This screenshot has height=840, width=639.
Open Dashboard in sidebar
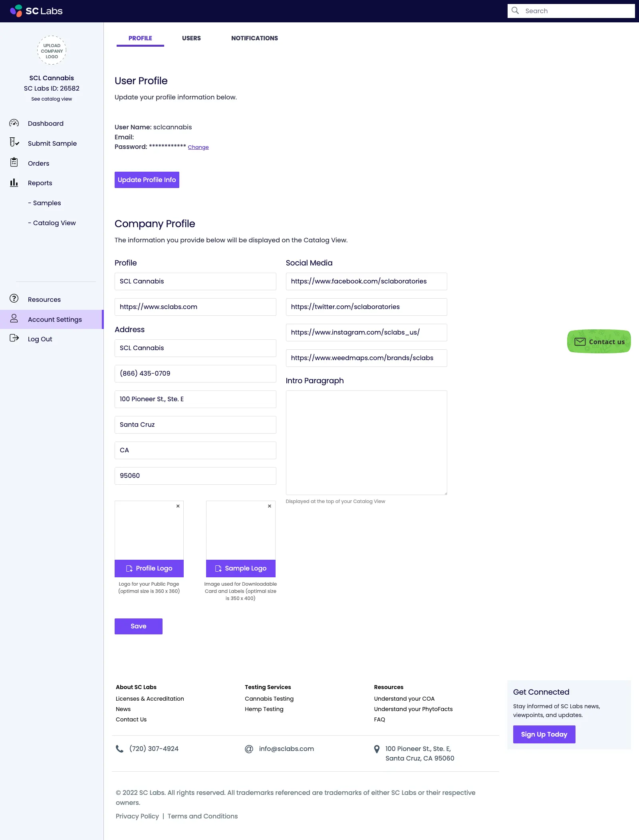click(x=46, y=123)
